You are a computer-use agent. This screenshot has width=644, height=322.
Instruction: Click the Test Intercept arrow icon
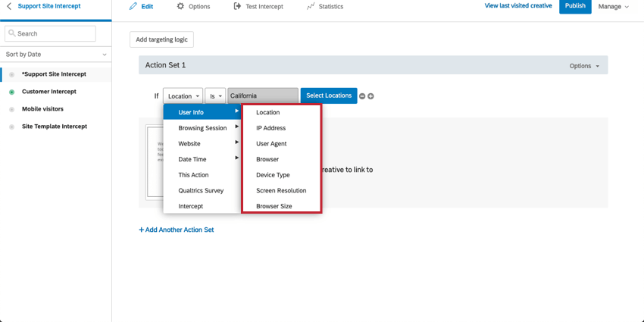(x=237, y=6)
